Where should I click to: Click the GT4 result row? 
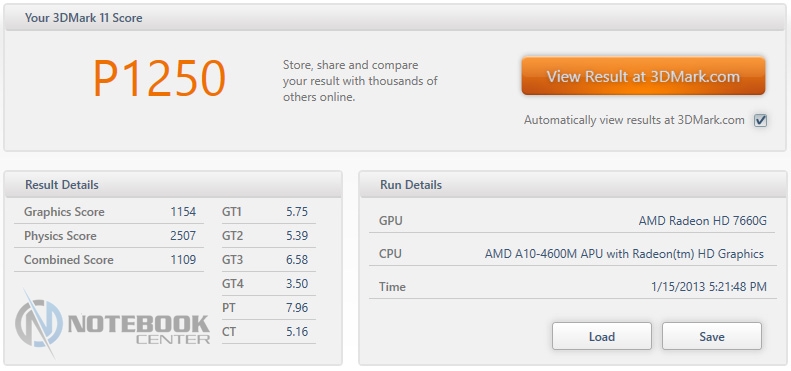tap(268, 284)
